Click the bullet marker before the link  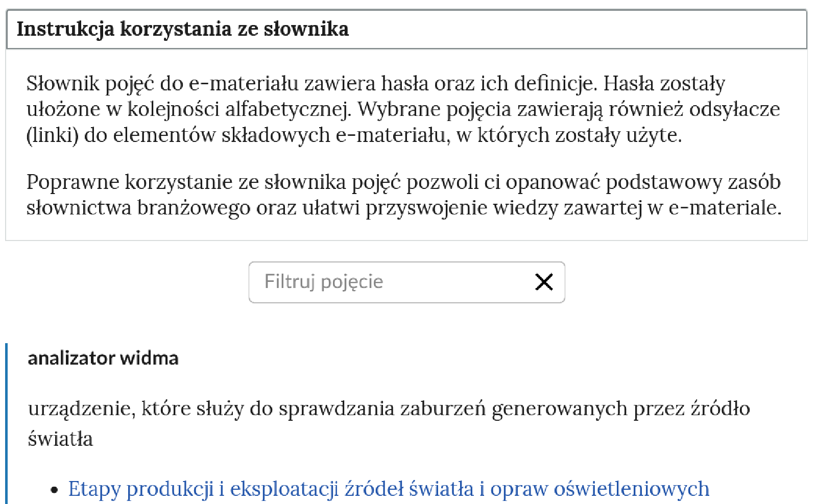pyautogui.click(x=53, y=489)
